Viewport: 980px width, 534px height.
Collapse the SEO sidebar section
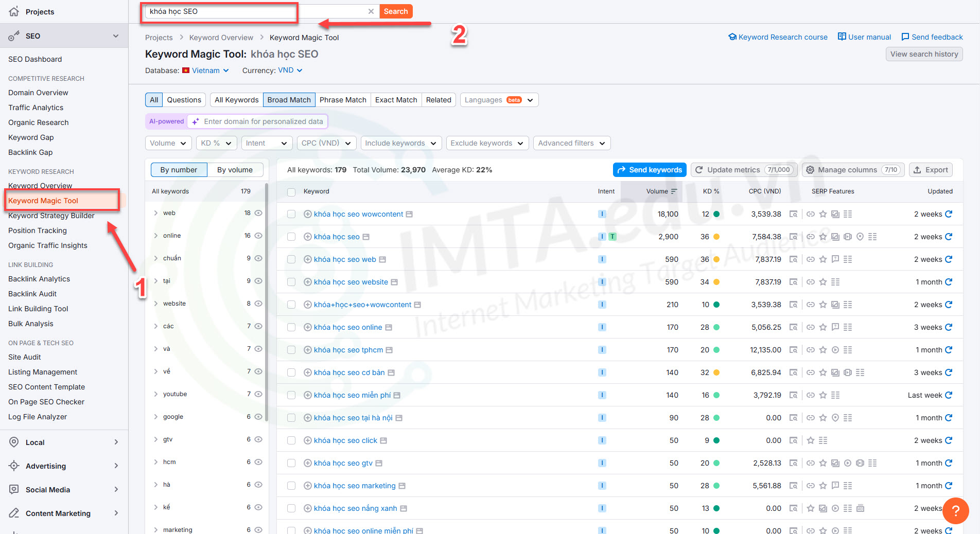point(116,36)
